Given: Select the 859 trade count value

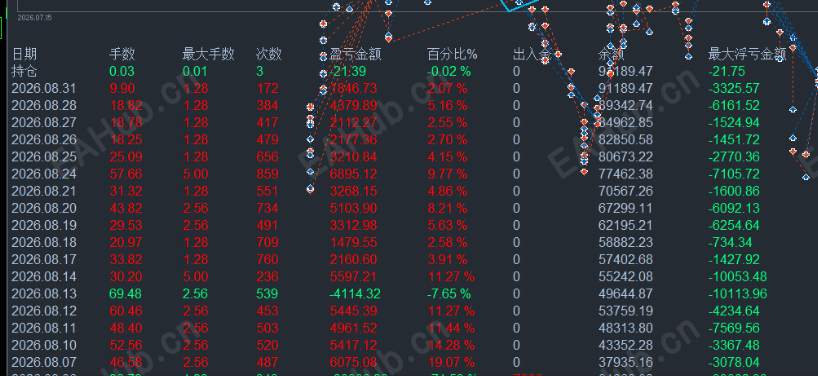Looking at the screenshot, I should [x=267, y=174].
